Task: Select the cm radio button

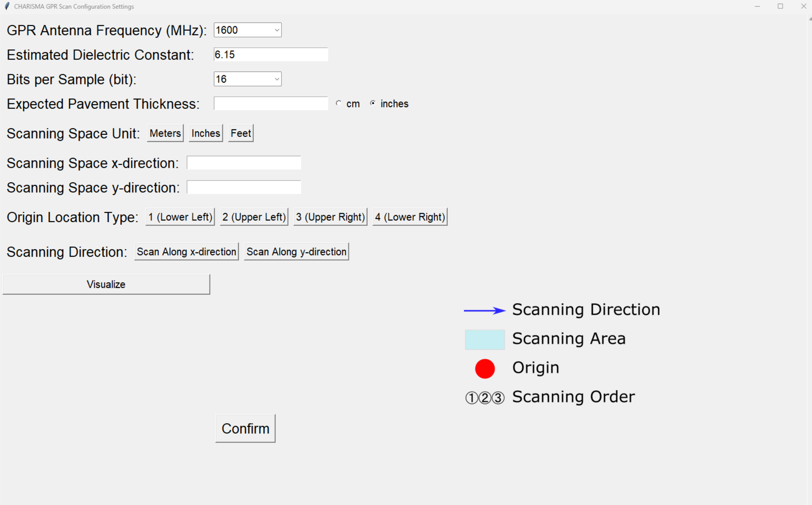Action: point(338,103)
